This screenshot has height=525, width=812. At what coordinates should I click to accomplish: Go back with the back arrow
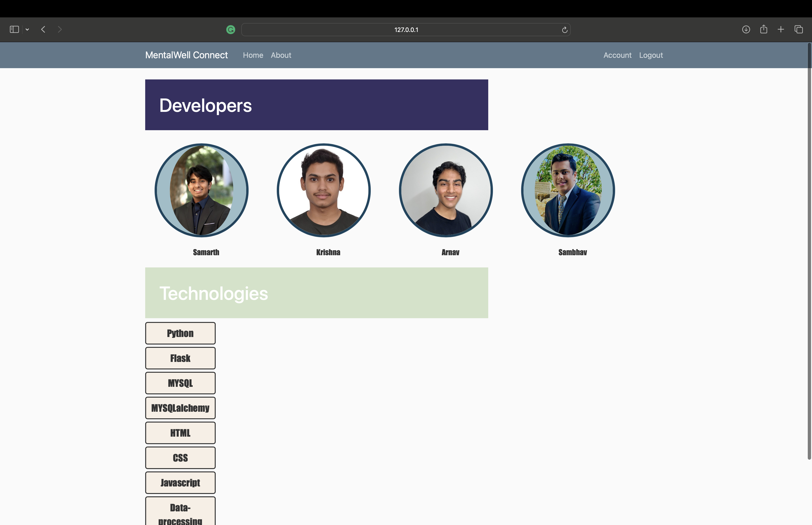(43, 30)
